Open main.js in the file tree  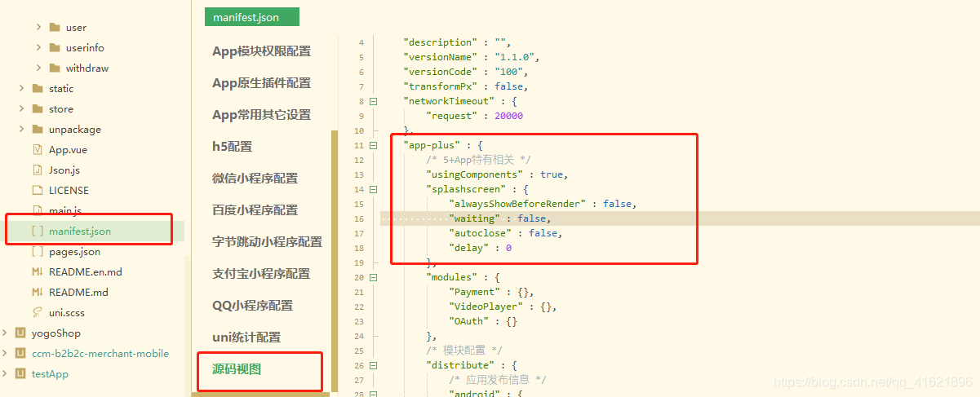tap(65, 210)
